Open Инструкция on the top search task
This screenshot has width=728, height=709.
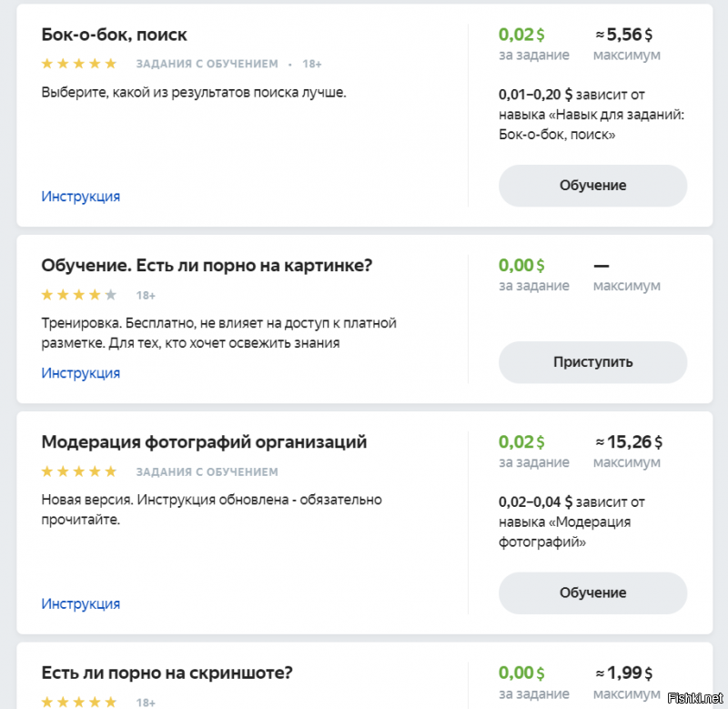click(80, 196)
